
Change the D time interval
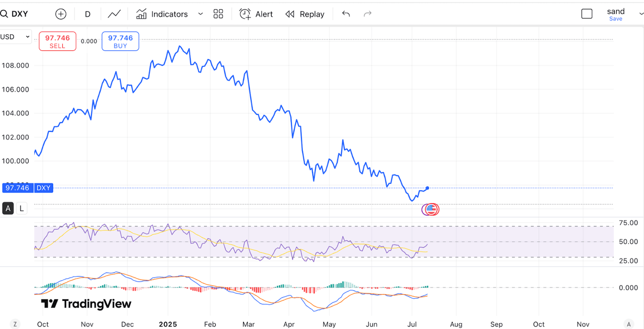(x=88, y=14)
